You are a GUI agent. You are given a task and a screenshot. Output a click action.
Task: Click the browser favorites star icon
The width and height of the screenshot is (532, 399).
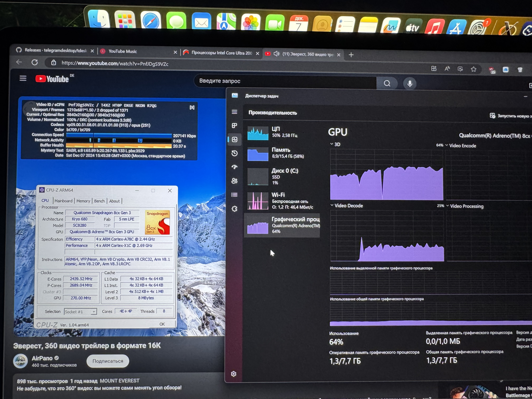473,69
